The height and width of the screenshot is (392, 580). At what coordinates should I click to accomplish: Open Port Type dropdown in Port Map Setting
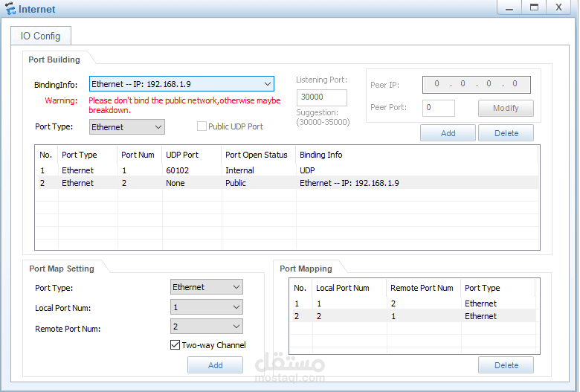[207, 287]
